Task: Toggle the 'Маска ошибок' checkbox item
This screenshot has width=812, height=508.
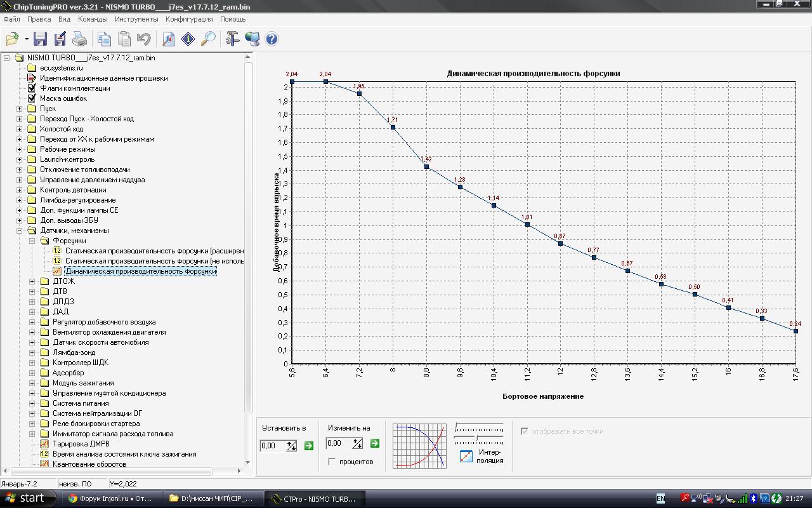Action: 32,98
